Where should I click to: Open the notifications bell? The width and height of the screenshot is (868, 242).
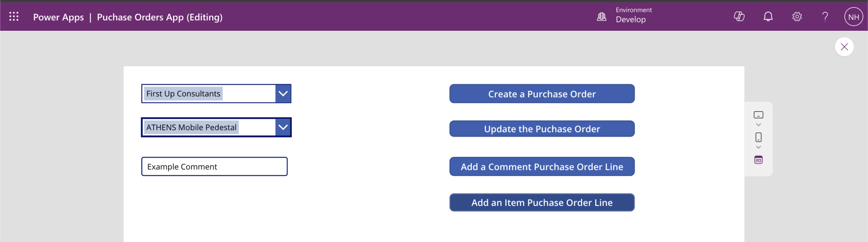(768, 17)
